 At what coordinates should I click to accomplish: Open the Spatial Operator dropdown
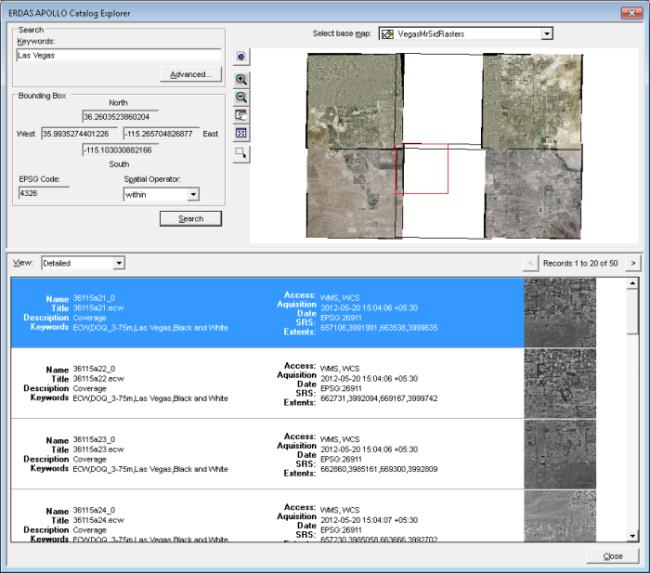[193, 194]
